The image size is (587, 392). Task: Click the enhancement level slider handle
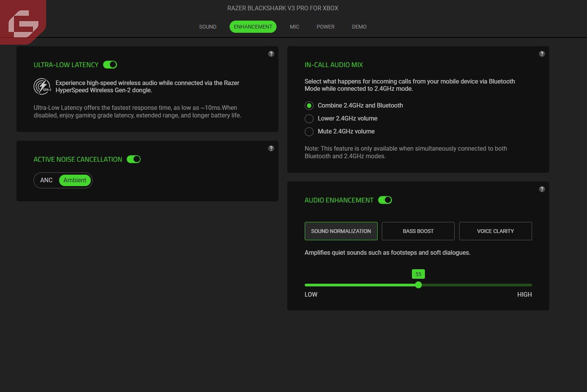(418, 285)
